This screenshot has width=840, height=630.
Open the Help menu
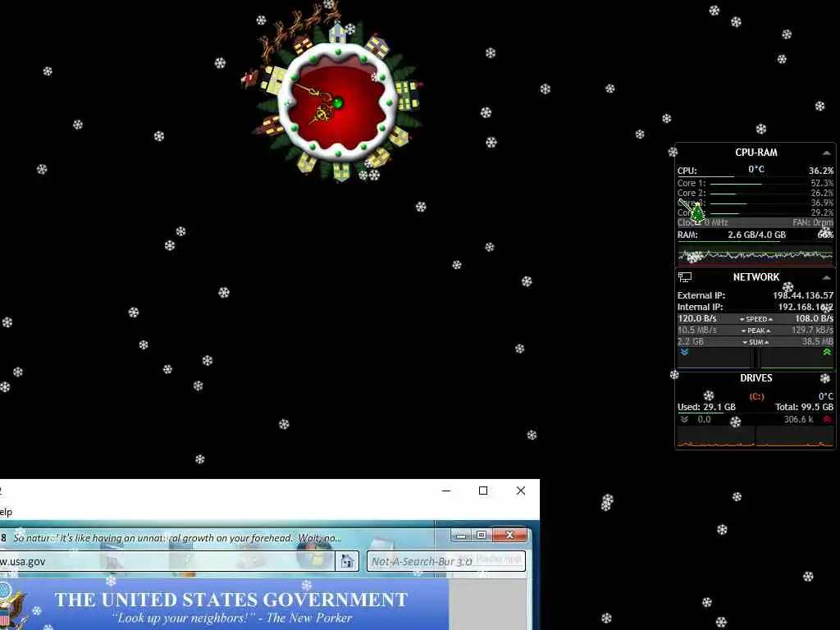tap(6, 512)
